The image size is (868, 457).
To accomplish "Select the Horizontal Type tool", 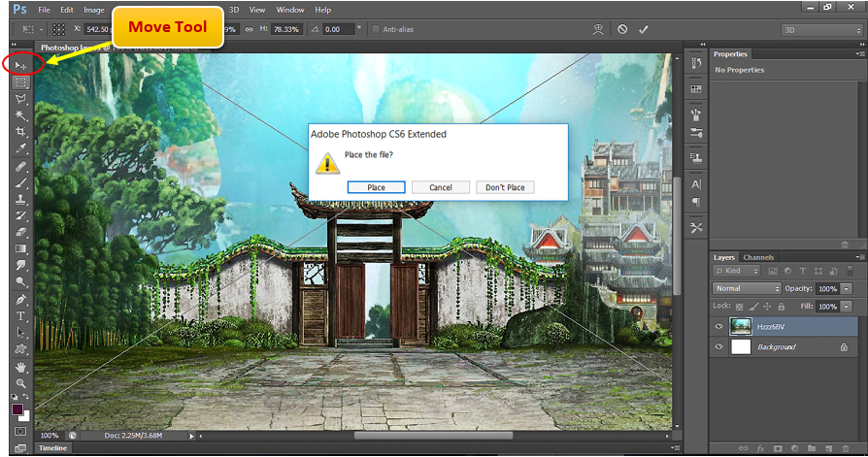I will coord(20,316).
